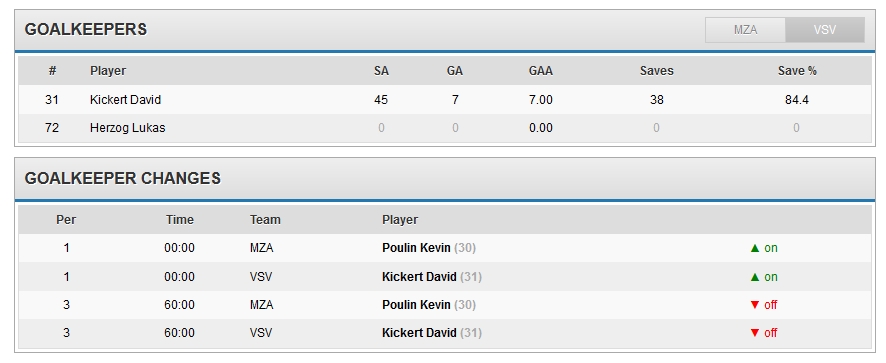886x363 pixels.
Task: Select the VSV goalkeepers tab
Action: [824, 30]
